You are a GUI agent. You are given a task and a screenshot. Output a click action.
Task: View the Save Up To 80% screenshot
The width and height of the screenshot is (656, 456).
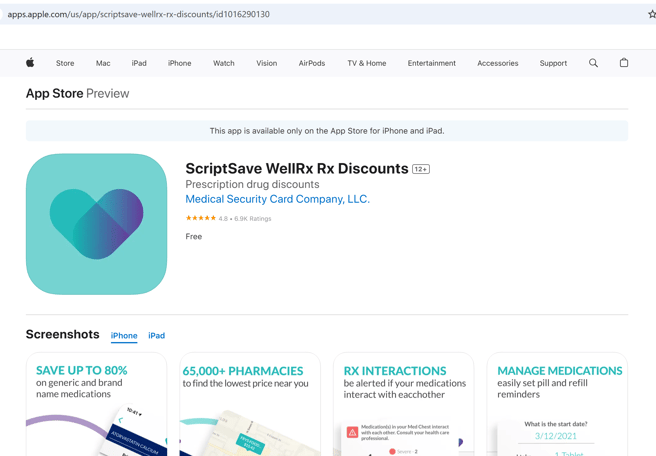click(96, 405)
